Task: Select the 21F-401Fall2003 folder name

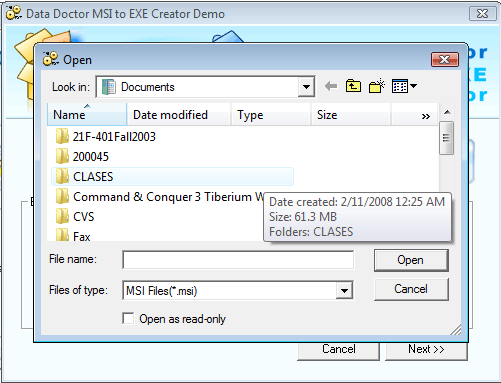Action: pyautogui.click(x=114, y=137)
